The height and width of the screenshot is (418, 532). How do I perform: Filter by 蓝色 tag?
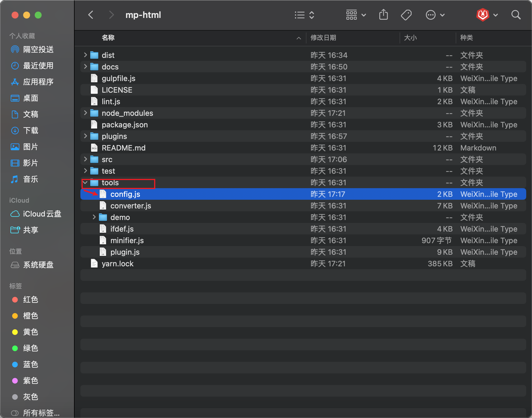[25, 364]
